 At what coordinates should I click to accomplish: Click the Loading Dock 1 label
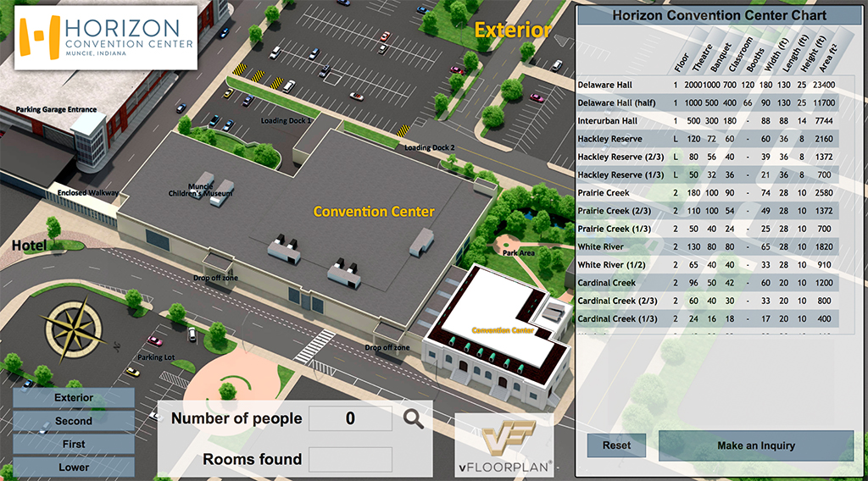(x=286, y=120)
